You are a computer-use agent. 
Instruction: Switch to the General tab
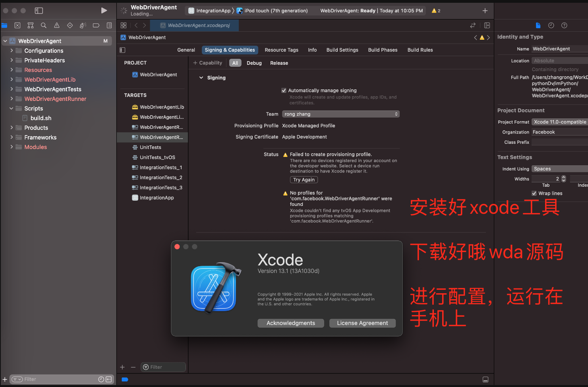pyautogui.click(x=186, y=50)
